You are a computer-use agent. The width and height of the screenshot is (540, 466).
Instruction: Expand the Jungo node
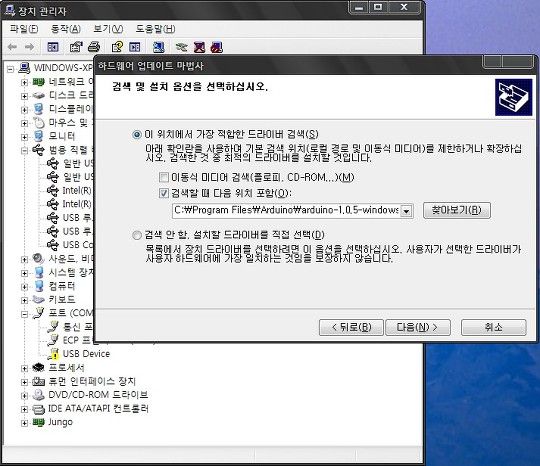(x=24, y=423)
